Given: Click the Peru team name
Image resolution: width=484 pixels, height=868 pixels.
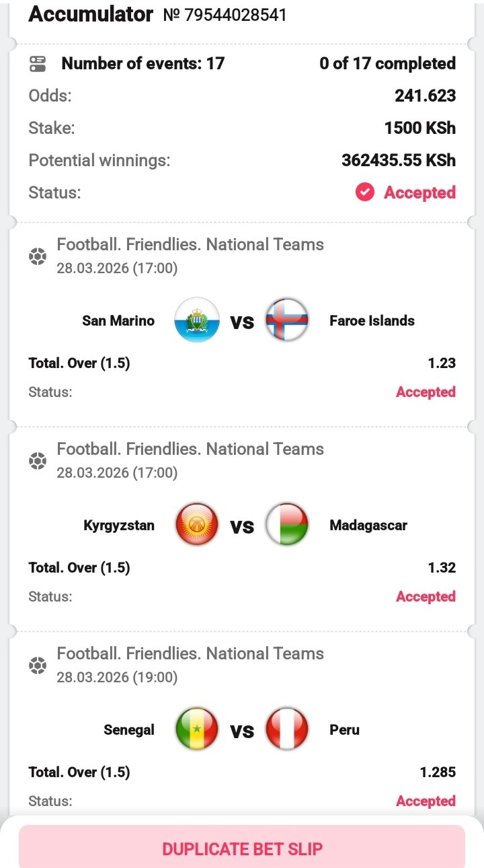Looking at the screenshot, I should coord(344,730).
